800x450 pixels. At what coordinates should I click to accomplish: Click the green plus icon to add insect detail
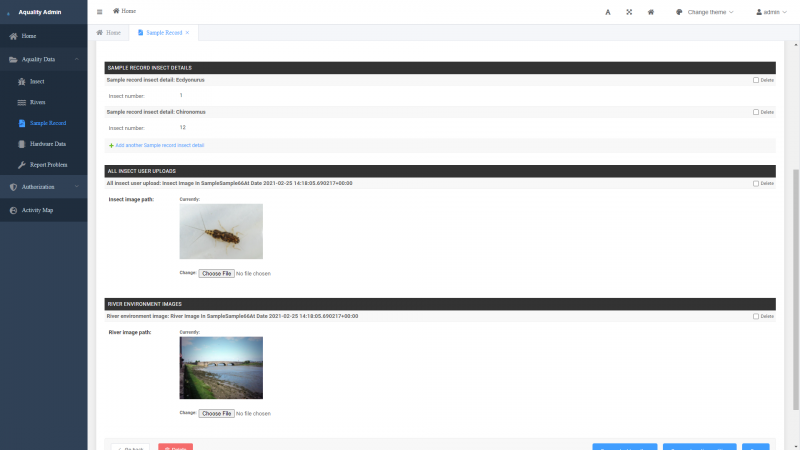coord(111,145)
